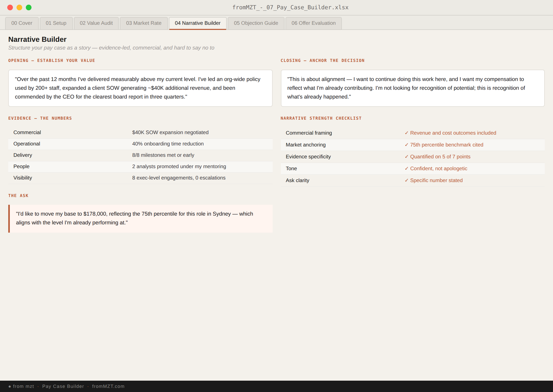Select the 04 Narrative Builder tab
Image resolution: width=553 pixels, height=392 pixels.
pos(198,23)
